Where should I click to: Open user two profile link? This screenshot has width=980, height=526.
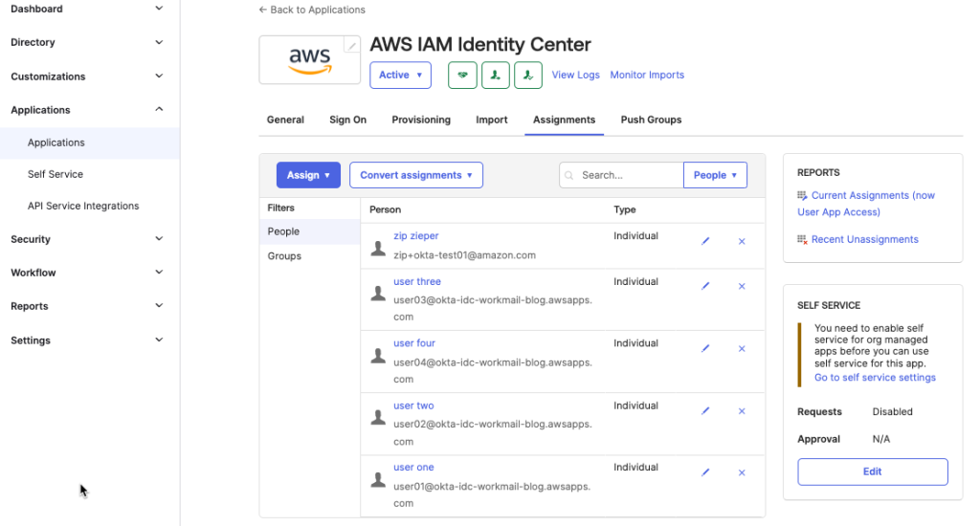[x=413, y=406]
